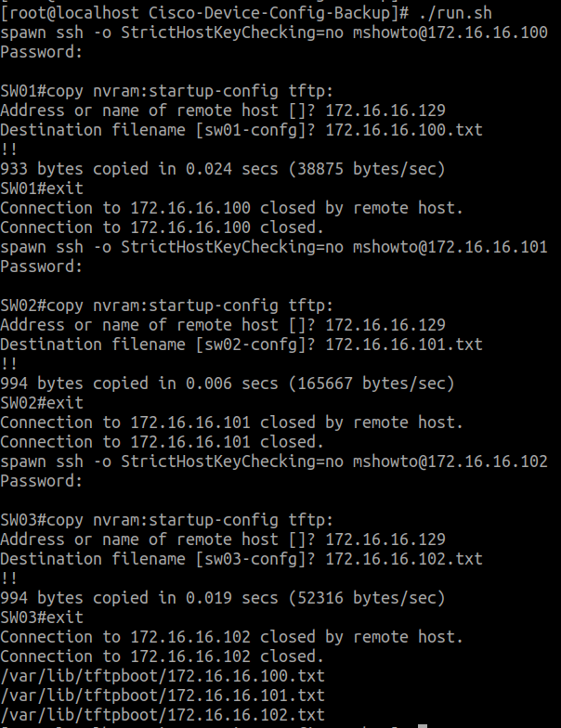
Task: Click the SW03#copy nvram:startup-config command line
Action: click(x=167, y=520)
